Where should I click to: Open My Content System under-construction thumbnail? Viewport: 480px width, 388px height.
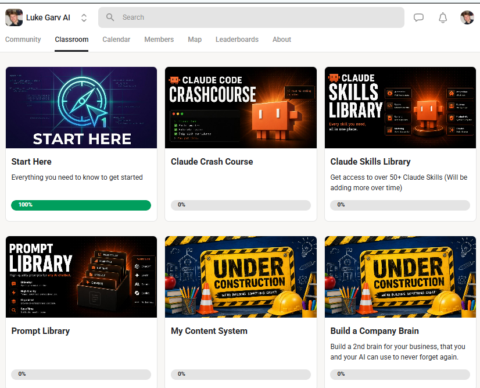pyautogui.click(x=241, y=277)
